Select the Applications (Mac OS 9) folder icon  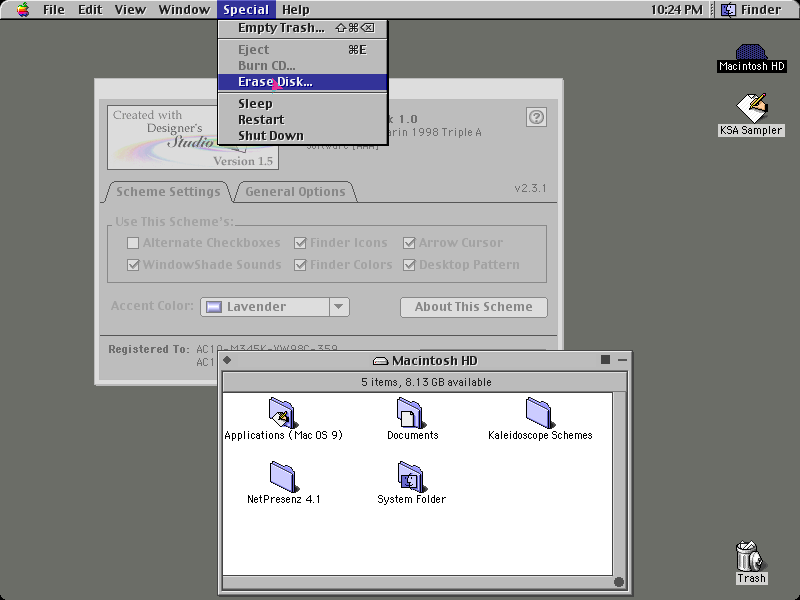pyautogui.click(x=282, y=412)
